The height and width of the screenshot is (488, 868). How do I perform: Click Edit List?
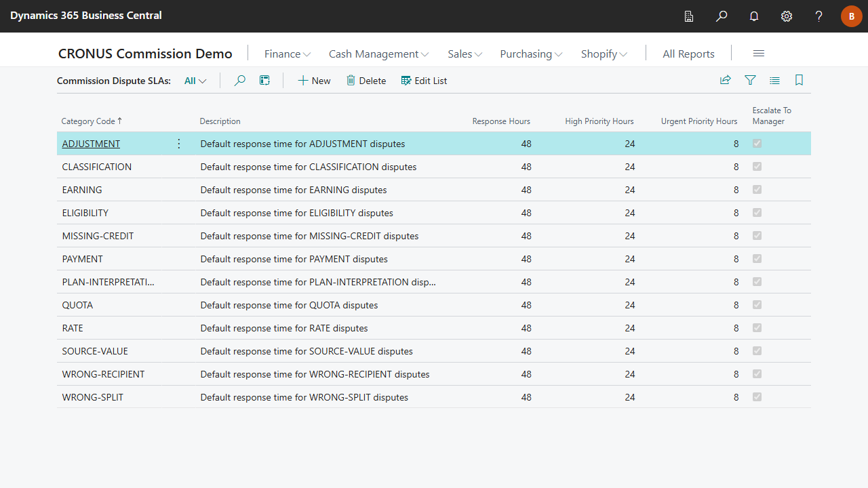click(x=424, y=81)
